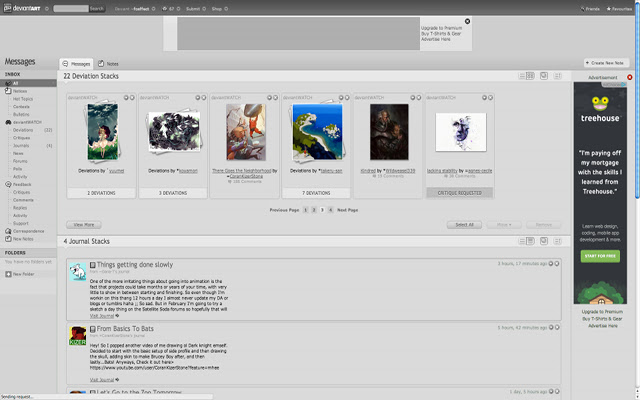
Task: Click the CRITIQUE REQUESTED button
Action: pos(460,193)
